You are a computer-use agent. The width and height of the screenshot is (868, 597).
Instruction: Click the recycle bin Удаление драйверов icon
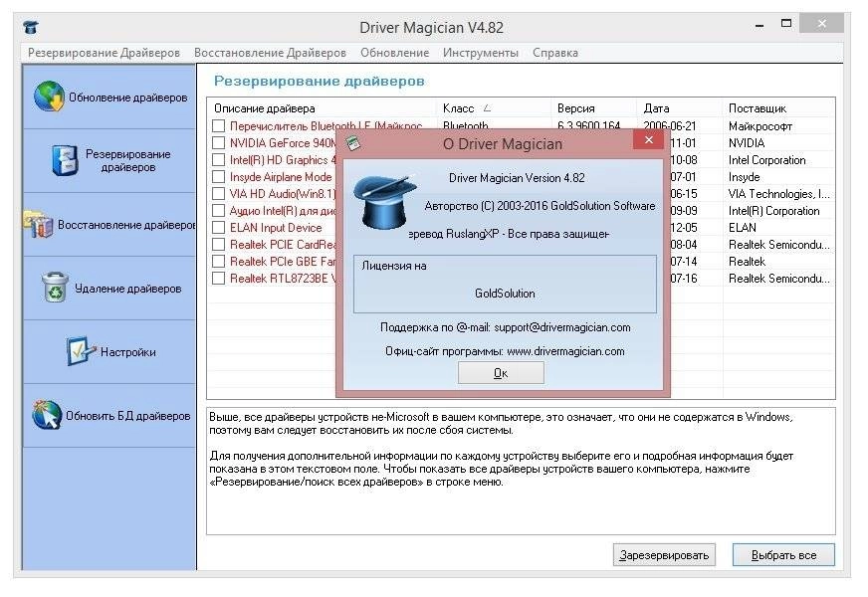point(55,288)
